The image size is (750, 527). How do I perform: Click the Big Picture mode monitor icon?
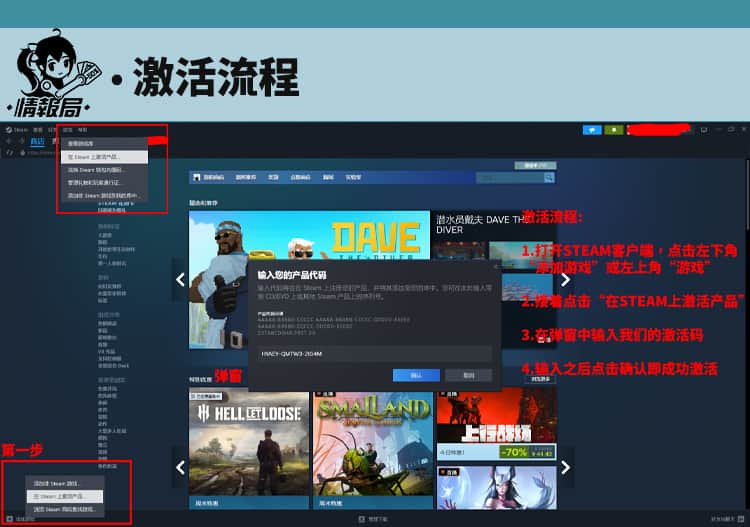(x=704, y=130)
